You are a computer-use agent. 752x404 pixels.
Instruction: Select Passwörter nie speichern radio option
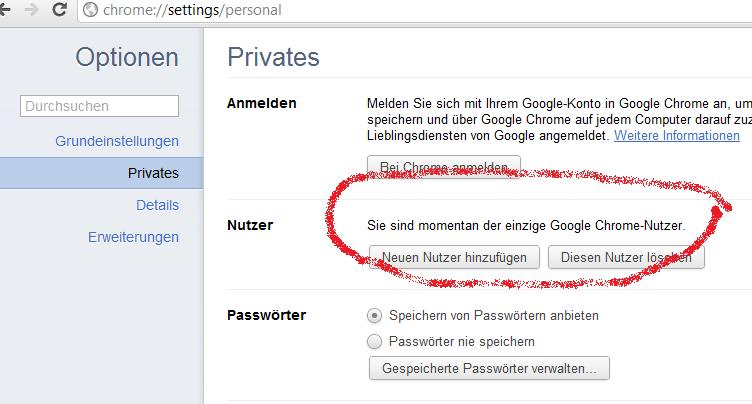(375, 342)
